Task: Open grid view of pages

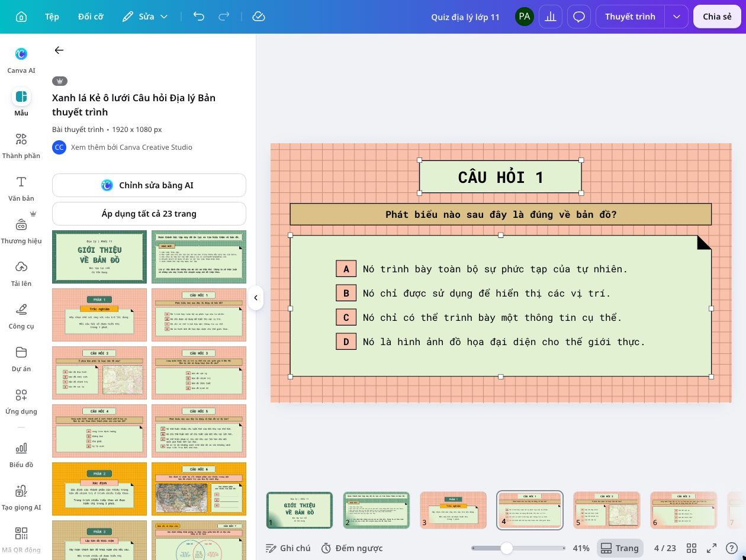Action: 691,548
